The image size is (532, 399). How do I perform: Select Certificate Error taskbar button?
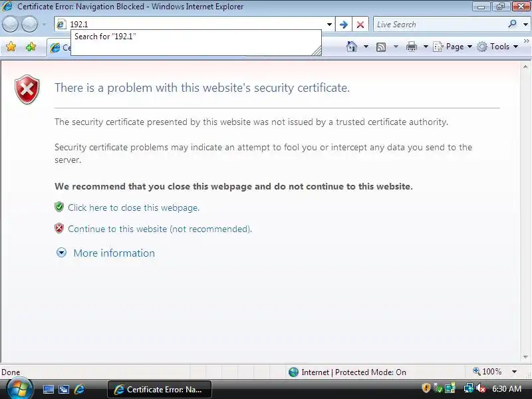click(x=160, y=390)
